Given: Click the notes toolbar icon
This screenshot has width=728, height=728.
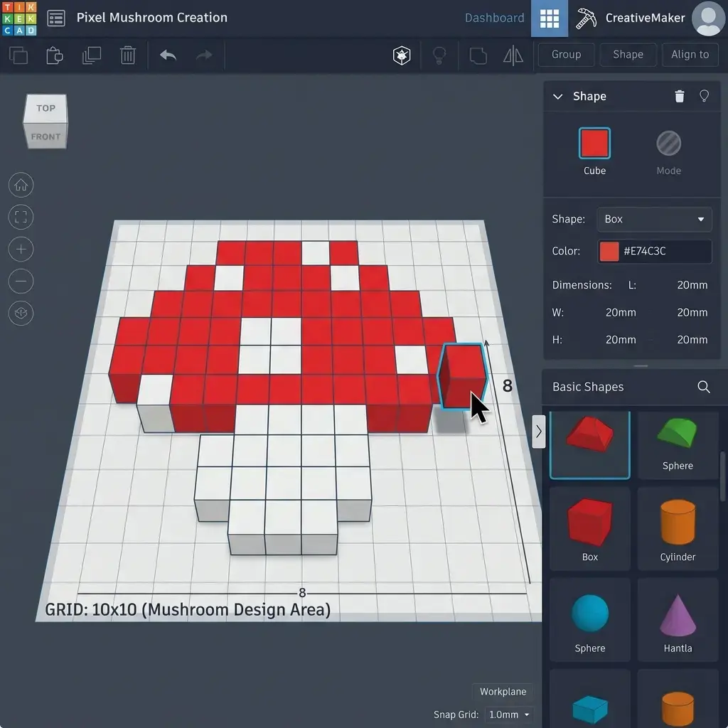Looking at the screenshot, I should pyautogui.click(x=478, y=55).
